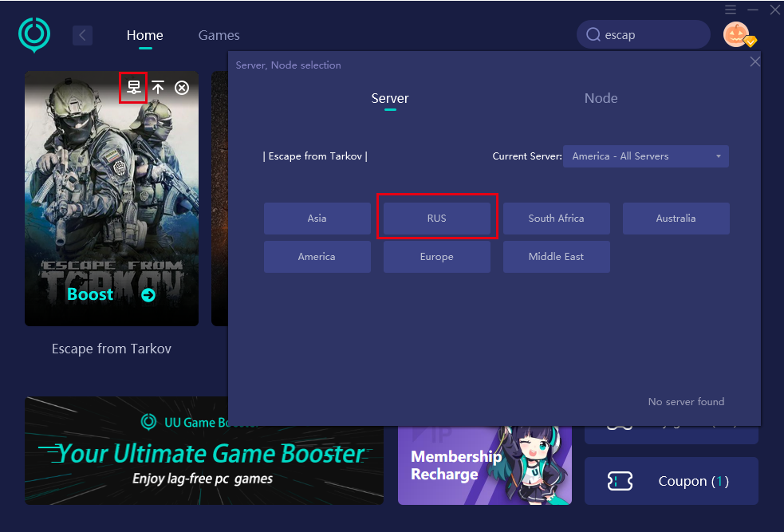Choose the RUS server region

point(436,219)
